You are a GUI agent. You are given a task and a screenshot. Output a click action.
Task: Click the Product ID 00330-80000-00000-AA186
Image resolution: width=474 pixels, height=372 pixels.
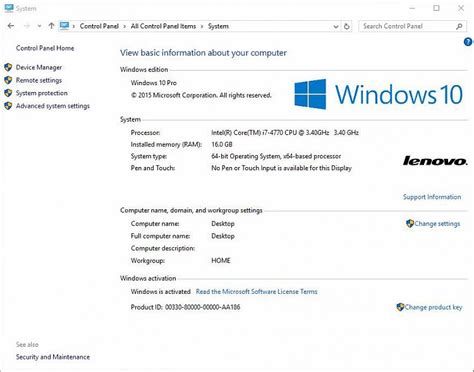coord(185,307)
